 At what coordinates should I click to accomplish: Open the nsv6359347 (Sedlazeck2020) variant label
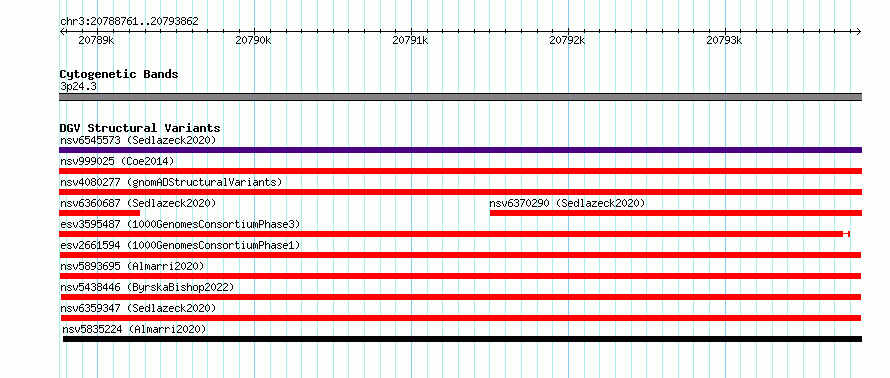pos(138,308)
